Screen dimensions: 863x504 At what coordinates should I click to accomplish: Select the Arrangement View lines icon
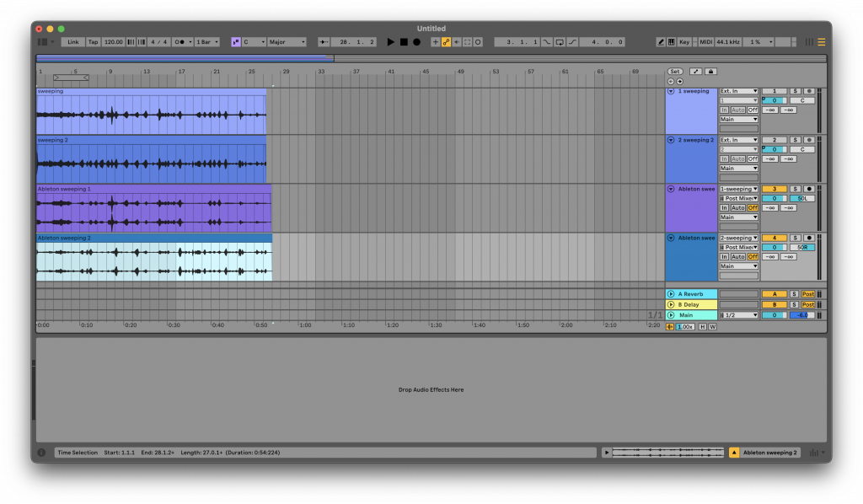click(821, 42)
